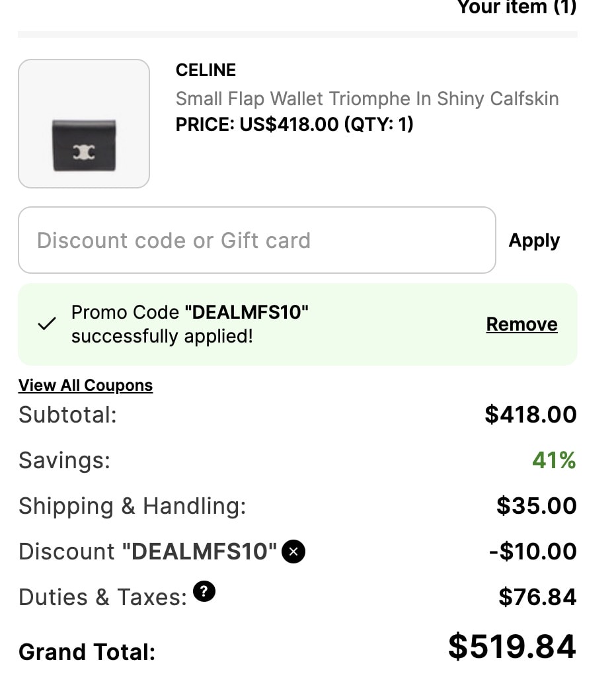Viewport: 616px width, 697px height.
Task: Click the -$10.00 discount amount
Action: (x=533, y=552)
